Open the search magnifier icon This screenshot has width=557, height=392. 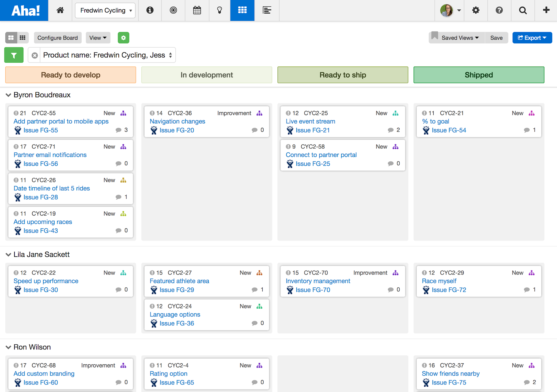click(x=523, y=10)
